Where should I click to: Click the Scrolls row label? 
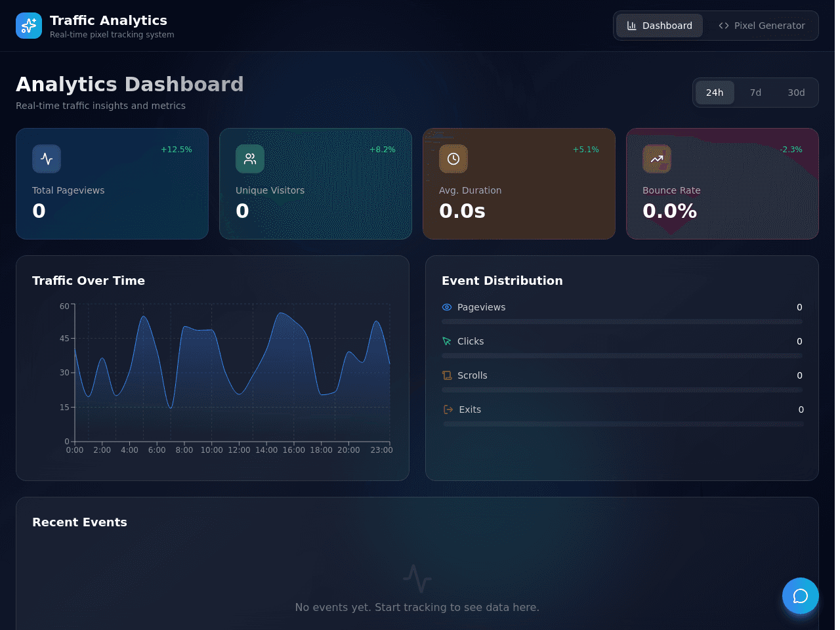tap(472, 375)
